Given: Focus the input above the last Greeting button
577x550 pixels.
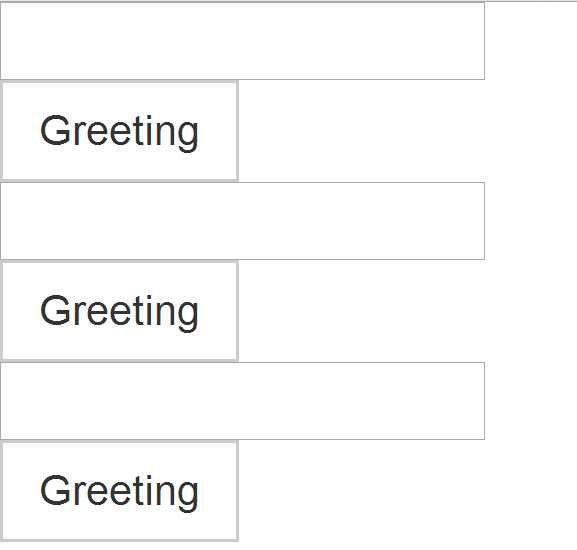Looking at the screenshot, I should [x=243, y=401].
